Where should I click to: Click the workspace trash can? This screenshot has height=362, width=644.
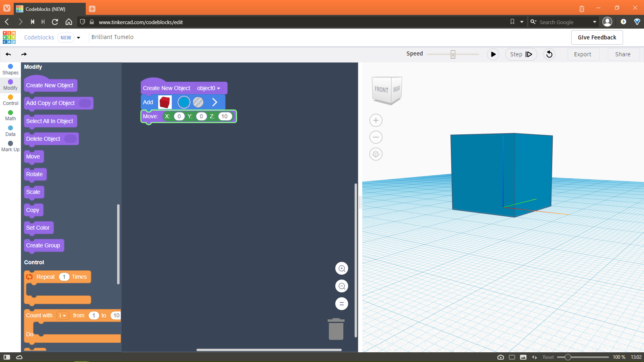click(x=336, y=329)
